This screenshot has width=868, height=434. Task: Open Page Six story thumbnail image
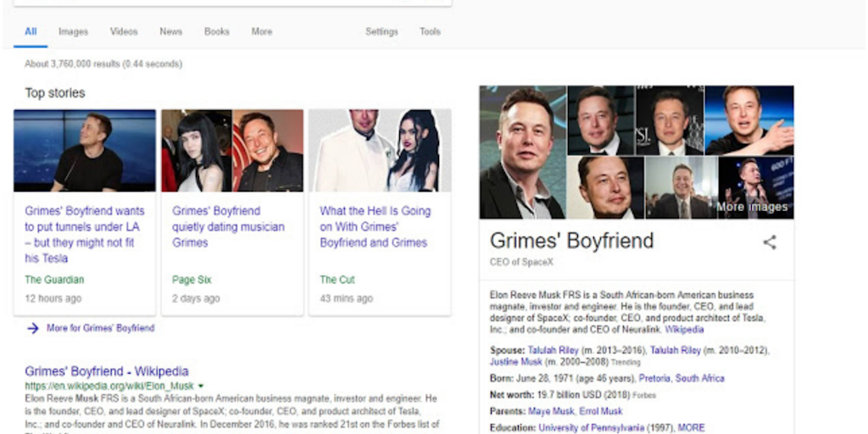232,151
